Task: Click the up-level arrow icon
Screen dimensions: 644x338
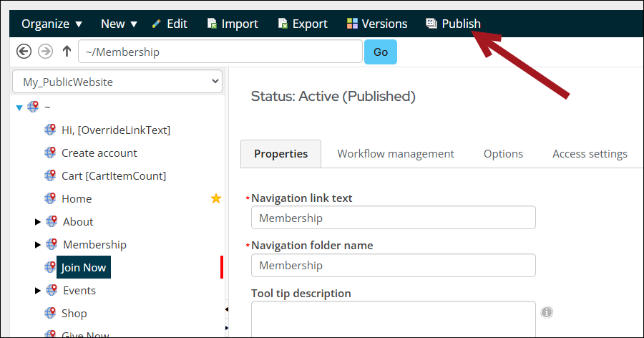Action: coord(67,52)
